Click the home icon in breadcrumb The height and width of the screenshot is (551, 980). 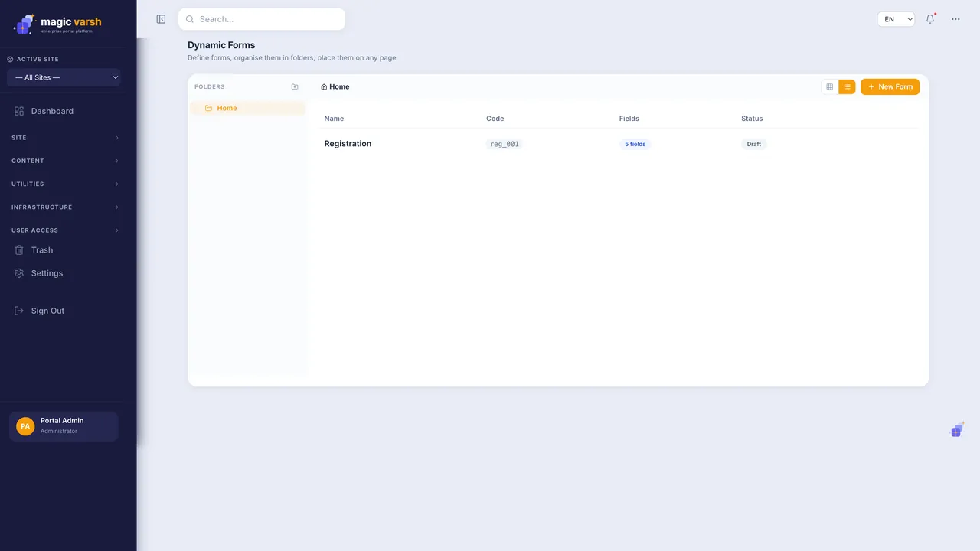(324, 87)
